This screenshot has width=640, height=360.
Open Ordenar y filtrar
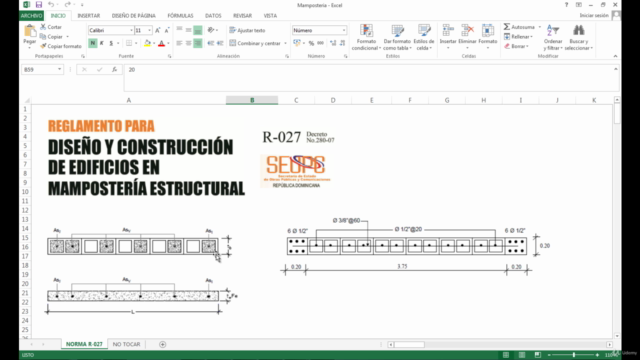553,37
